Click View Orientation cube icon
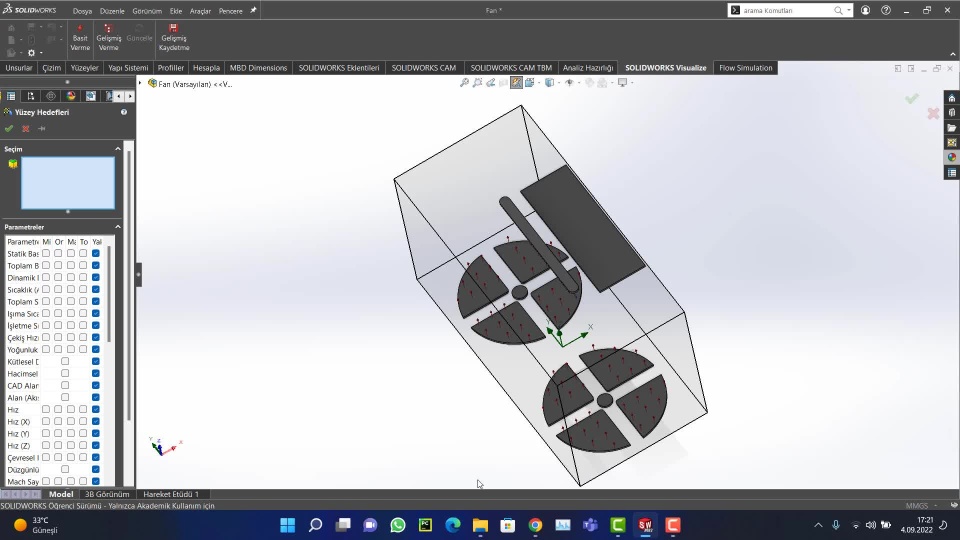The width and height of the screenshot is (960, 540). (529, 83)
